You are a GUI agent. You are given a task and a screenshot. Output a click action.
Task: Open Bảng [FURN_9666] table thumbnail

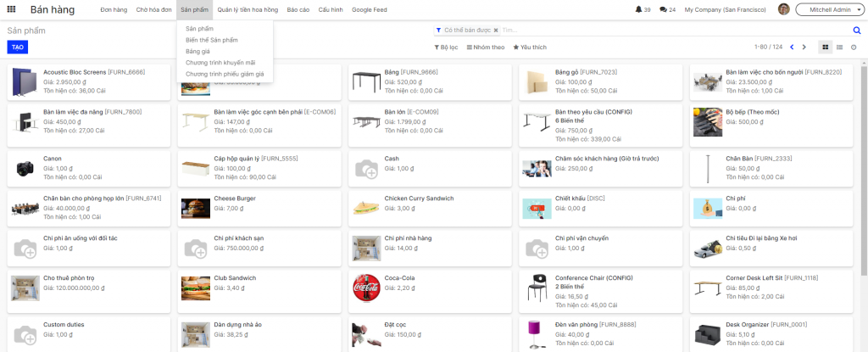366,82
